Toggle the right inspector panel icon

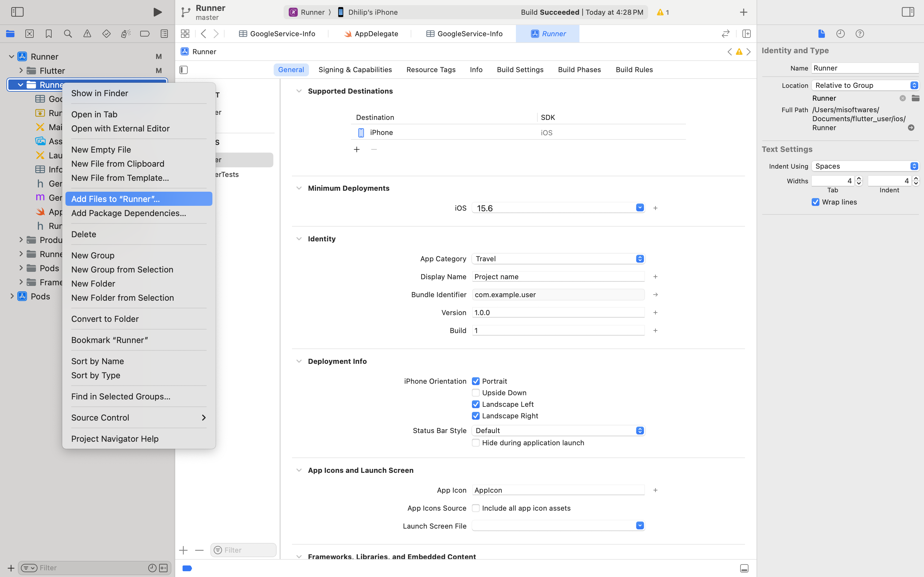coord(908,12)
